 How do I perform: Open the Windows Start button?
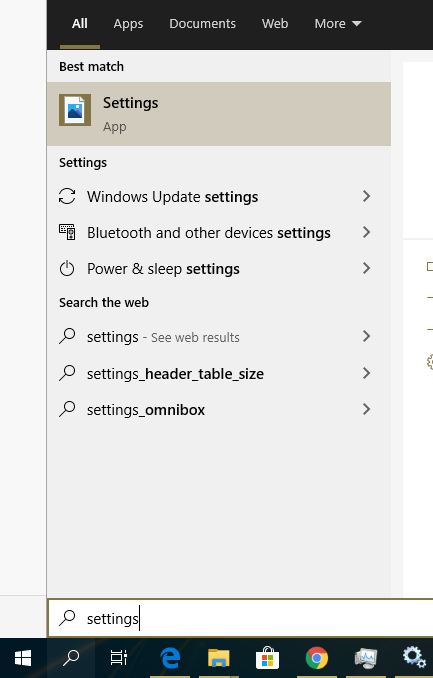23,658
